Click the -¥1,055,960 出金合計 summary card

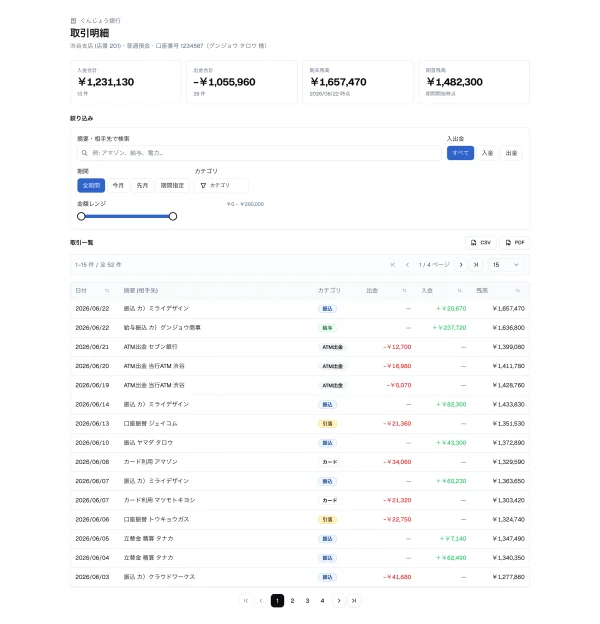[242, 82]
